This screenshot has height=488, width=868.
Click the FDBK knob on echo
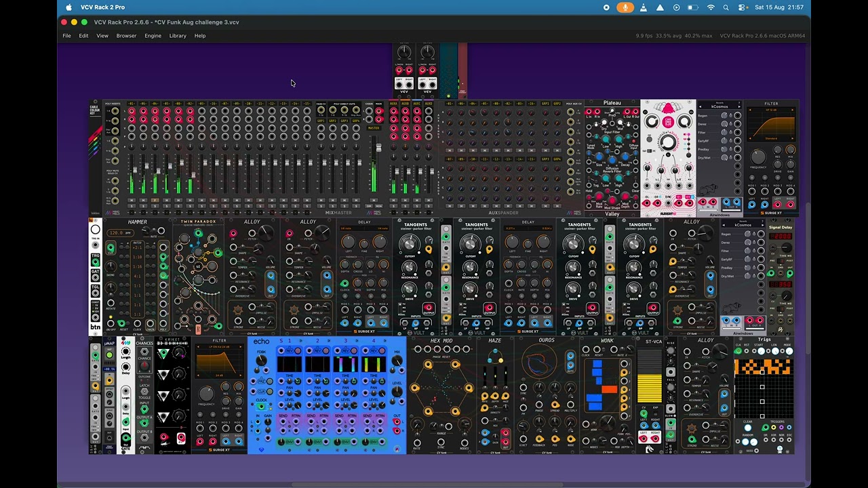[261, 361]
